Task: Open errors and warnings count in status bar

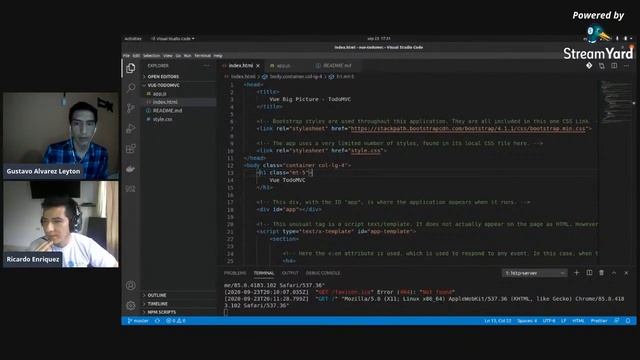Action: (176, 321)
